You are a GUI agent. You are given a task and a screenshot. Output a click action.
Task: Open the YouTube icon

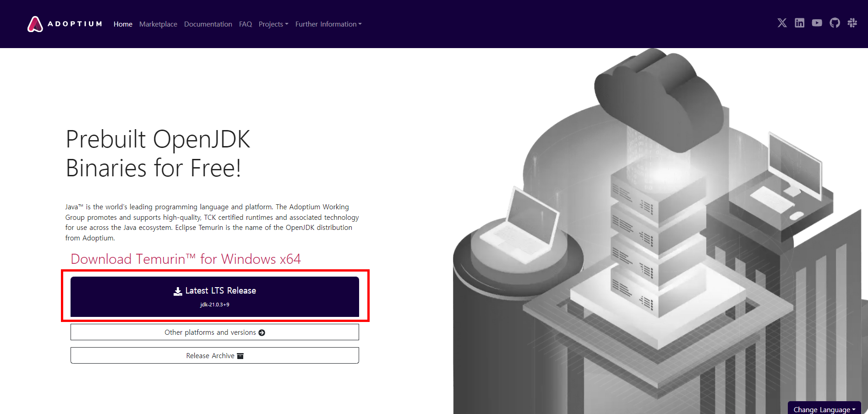click(817, 23)
